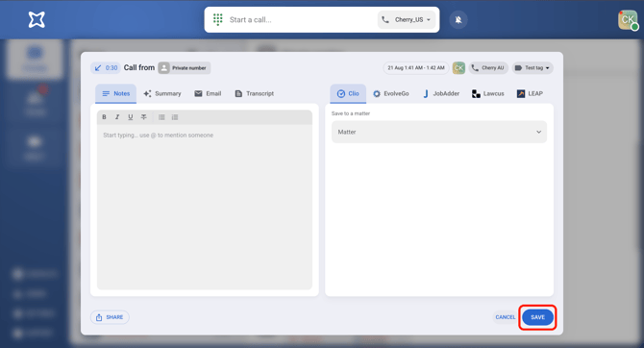Toggle strikethrough formatting in notes
The width and height of the screenshot is (644, 348).
[x=144, y=117]
